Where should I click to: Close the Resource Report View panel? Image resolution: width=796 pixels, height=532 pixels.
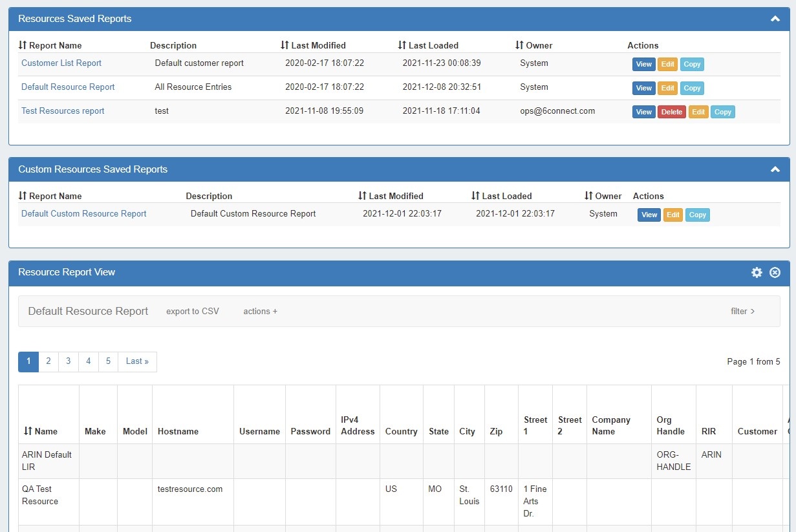pyautogui.click(x=775, y=273)
